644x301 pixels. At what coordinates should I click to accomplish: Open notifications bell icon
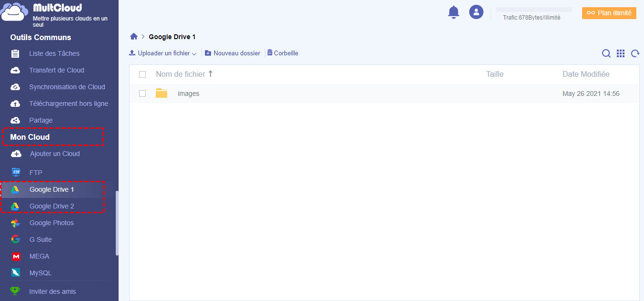click(x=454, y=12)
